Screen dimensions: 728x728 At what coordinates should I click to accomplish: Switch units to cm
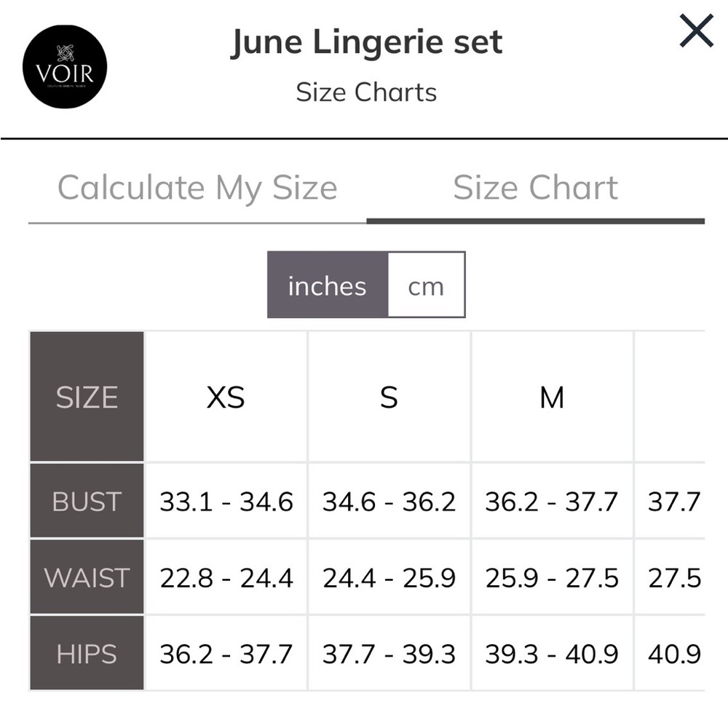point(426,285)
